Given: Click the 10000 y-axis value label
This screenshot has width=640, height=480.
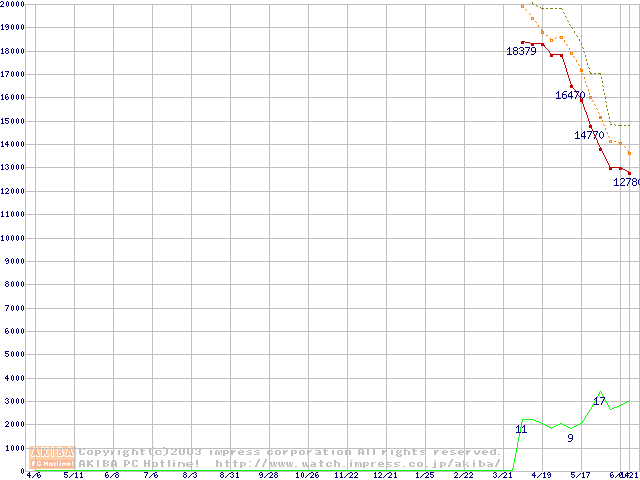Looking at the screenshot, I should [12, 238].
